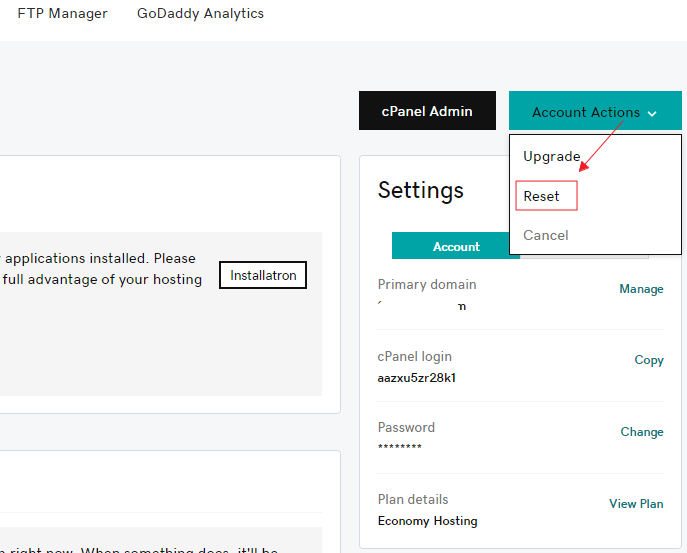The width and height of the screenshot is (687, 553).
Task: Click the Cancel menu option
Action: coord(545,235)
